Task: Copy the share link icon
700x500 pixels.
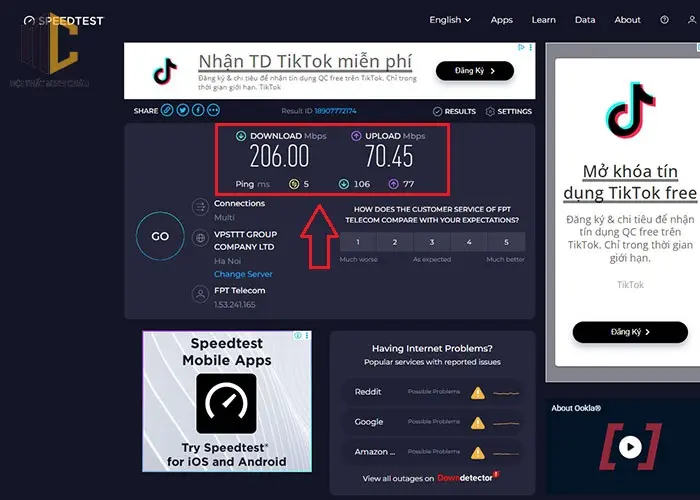Action: pyautogui.click(x=167, y=110)
